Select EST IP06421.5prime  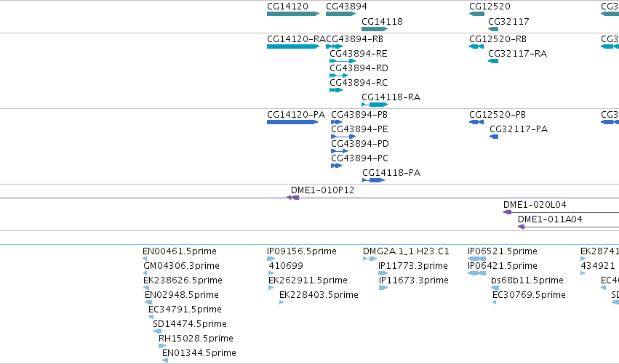(502, 266)
